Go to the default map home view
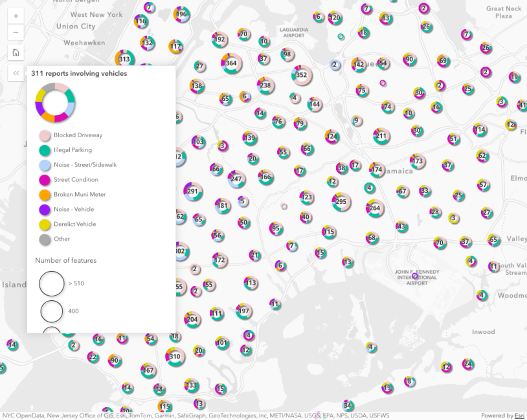The width and height of the screenshot is (527, 420). pos(16,52)
